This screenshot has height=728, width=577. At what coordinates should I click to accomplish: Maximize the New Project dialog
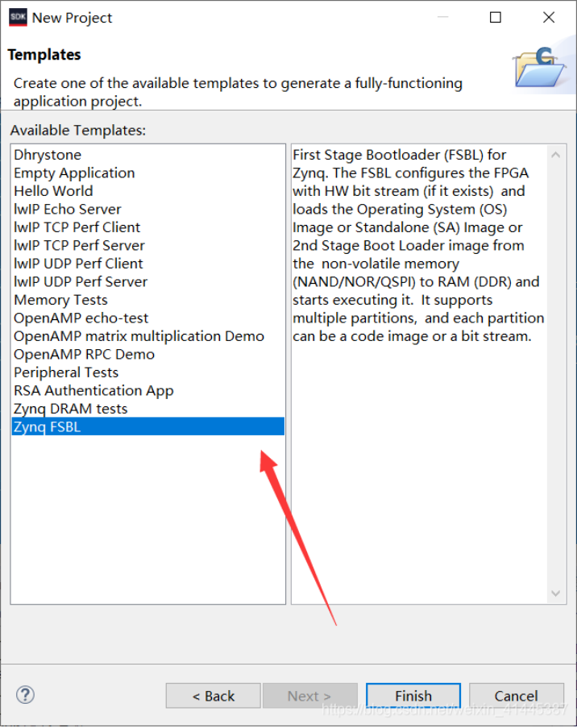coord(496,17)
